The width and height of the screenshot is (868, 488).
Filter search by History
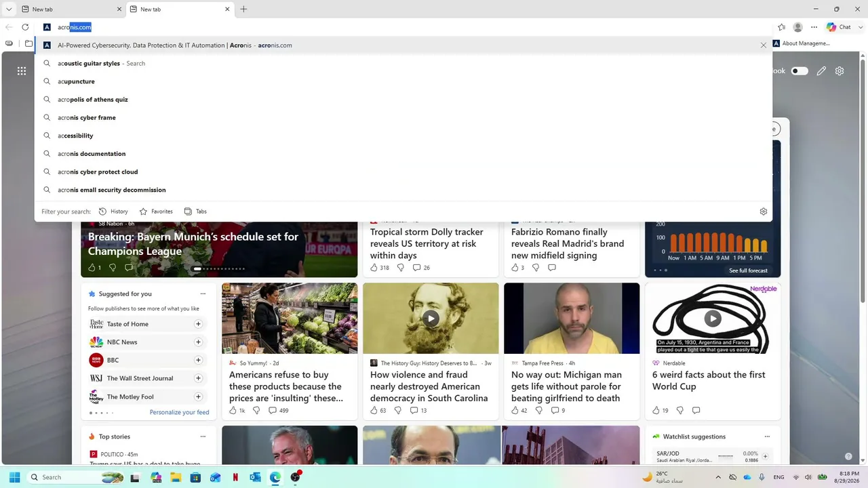(x=113, y=211)
